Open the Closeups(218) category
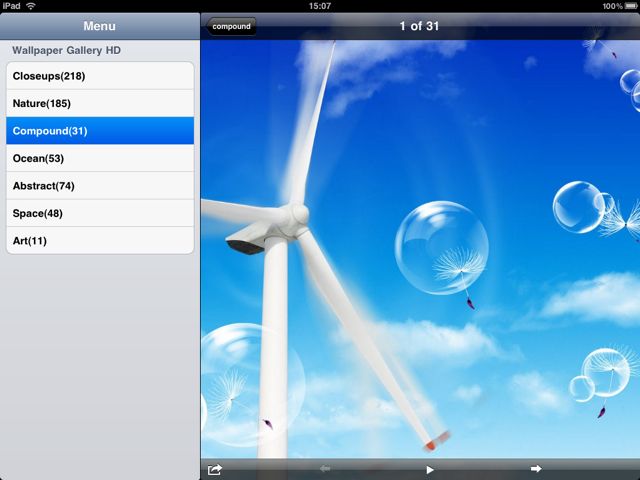 (x=100, y=76)
